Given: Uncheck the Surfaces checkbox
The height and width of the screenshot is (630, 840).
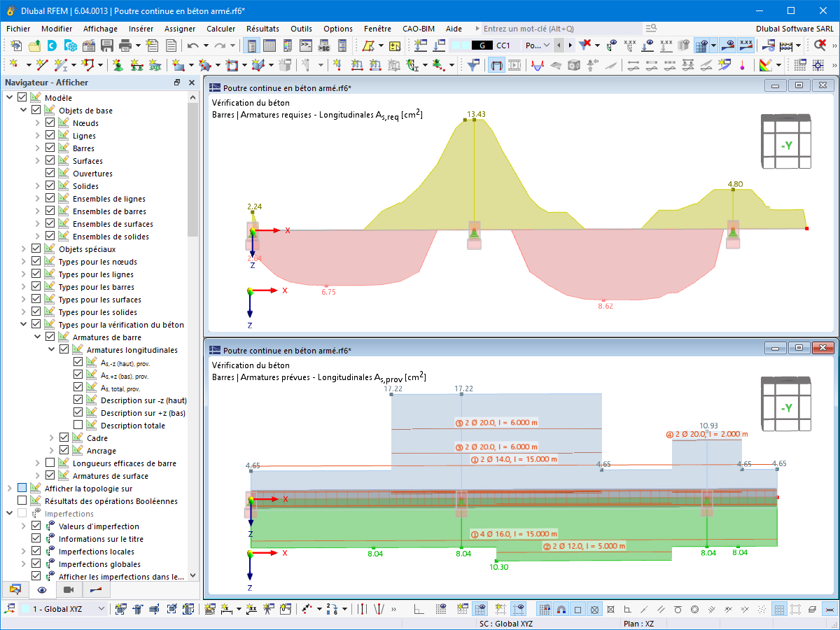Looking at the screenshot, I should (x=50, y=161).
